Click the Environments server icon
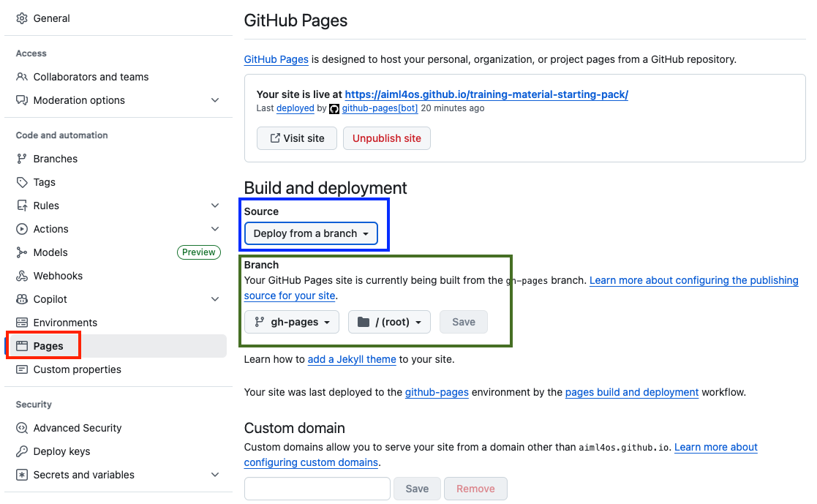Screen dimensions: 817x504 click(x=22, y=323)
